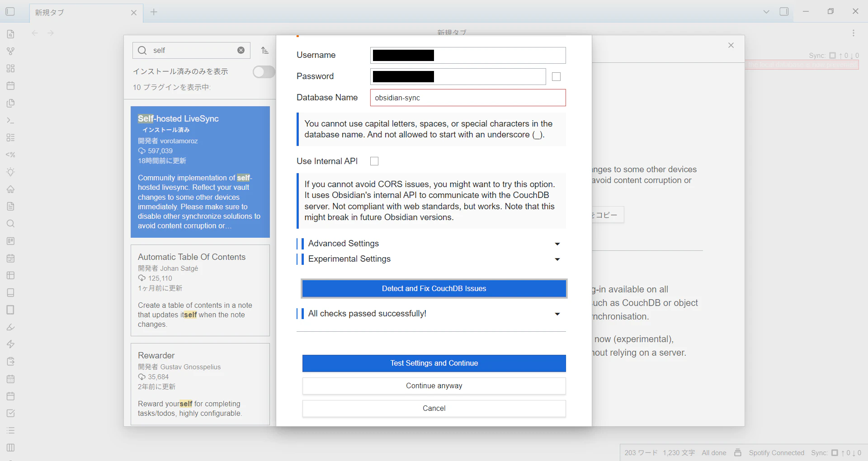Click the magnifier icon in left ribbon
The image size is (868, 461).
pyautogui.click(x=11, y=224)
